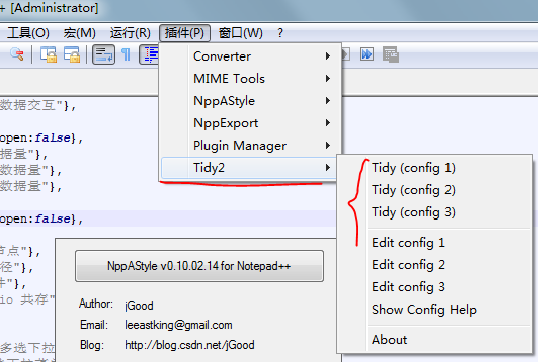Toggle the indent guide toolbar icon
The width and height of the screenshot is (538, 362).
pos(150,55)
